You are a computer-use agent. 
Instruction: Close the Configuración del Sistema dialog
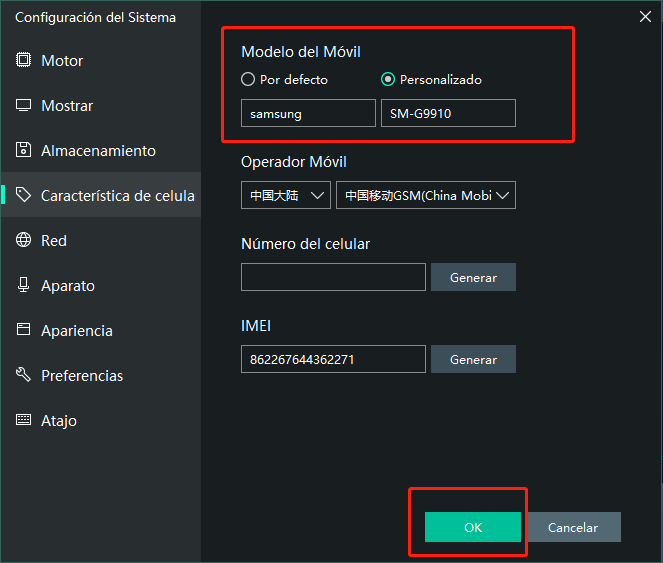[645, 17]
